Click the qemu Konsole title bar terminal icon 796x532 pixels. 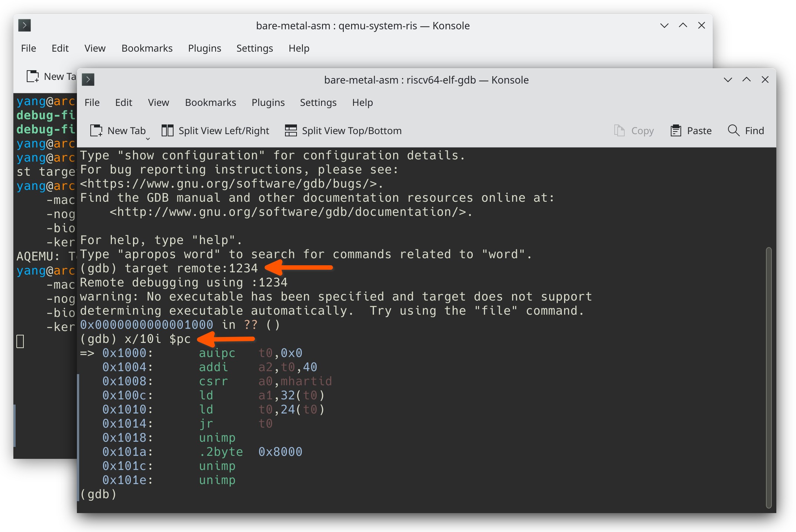(25, 26)
